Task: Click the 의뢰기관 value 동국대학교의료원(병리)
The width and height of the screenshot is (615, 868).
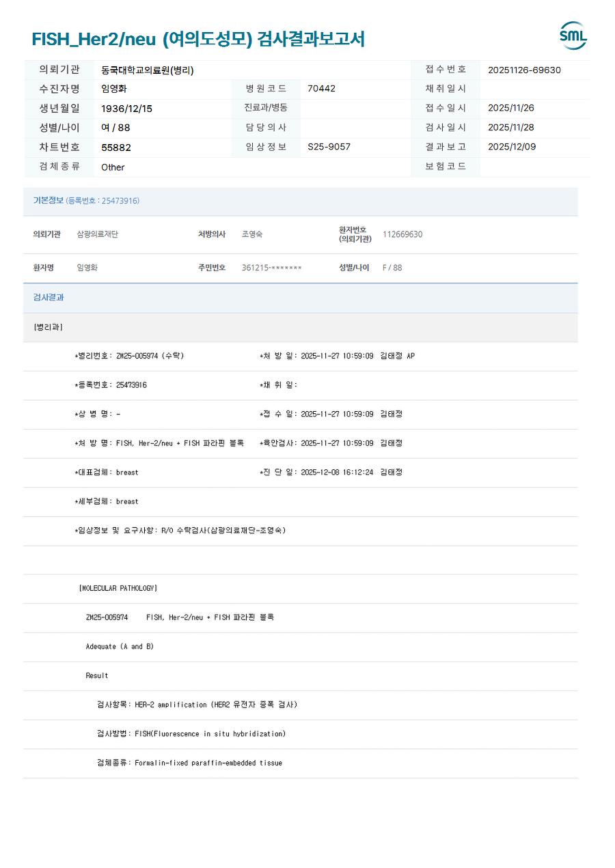Action: (148, 70)
